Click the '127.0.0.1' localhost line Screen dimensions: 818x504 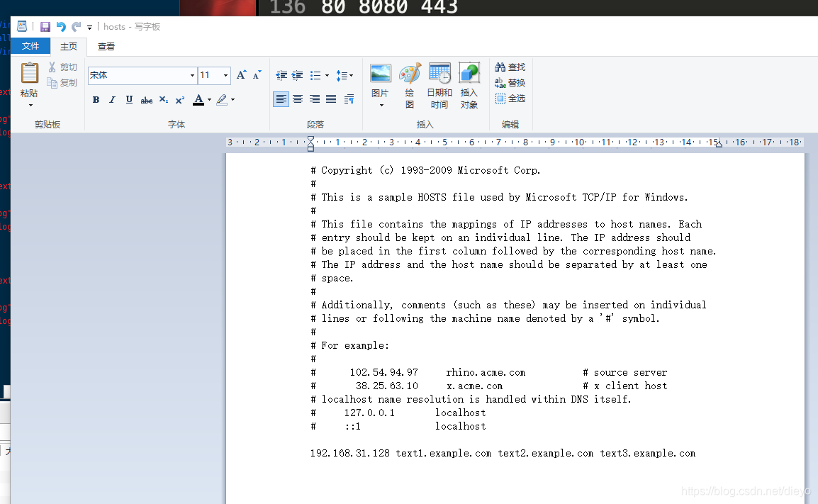pyautogui.click(x=398, y=413)
